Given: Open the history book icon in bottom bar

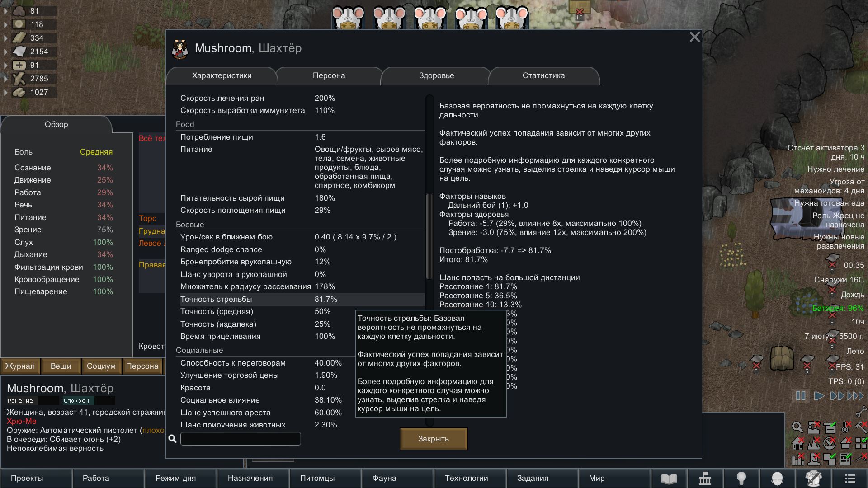Looking at the screenshot, I should tap(669, 478).
